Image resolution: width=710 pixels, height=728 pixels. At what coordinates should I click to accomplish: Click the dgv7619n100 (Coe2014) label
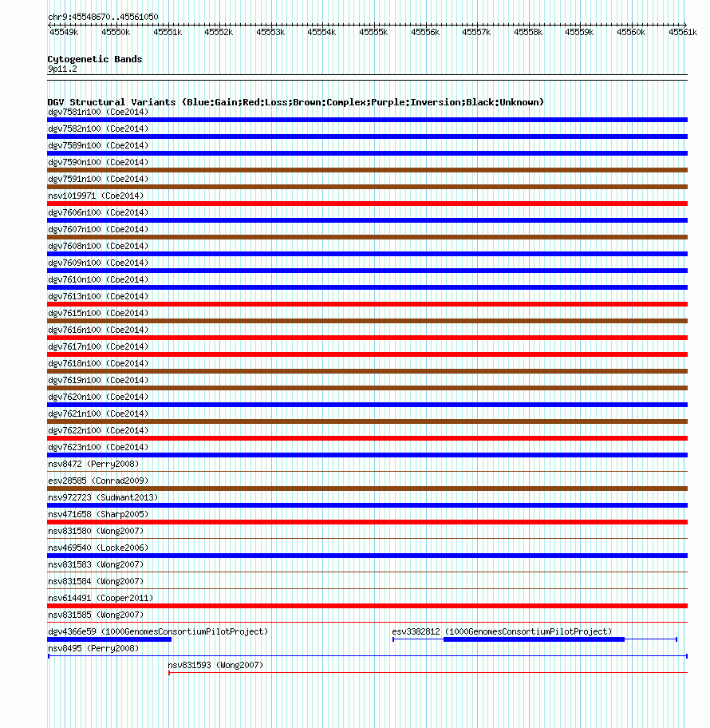pyautogui.click(x=98, y=380)
